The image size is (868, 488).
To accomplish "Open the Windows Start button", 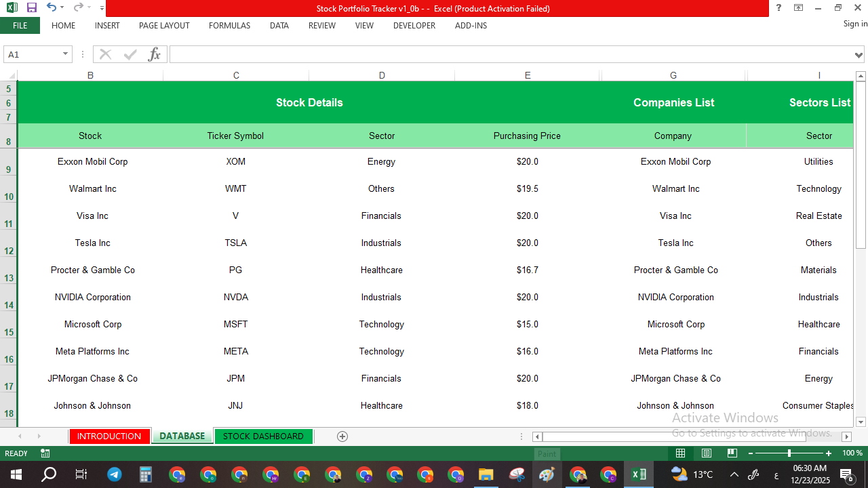I will 16,474.
